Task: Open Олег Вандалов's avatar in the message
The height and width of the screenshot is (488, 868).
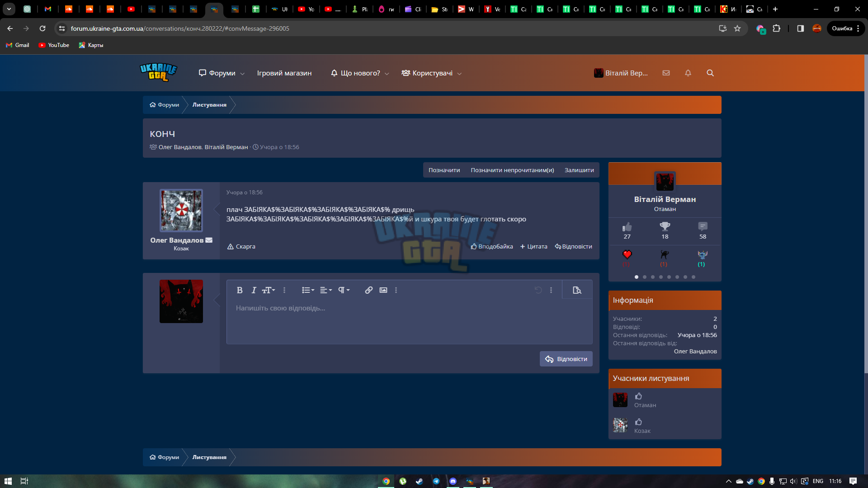Action: (181, 211)
